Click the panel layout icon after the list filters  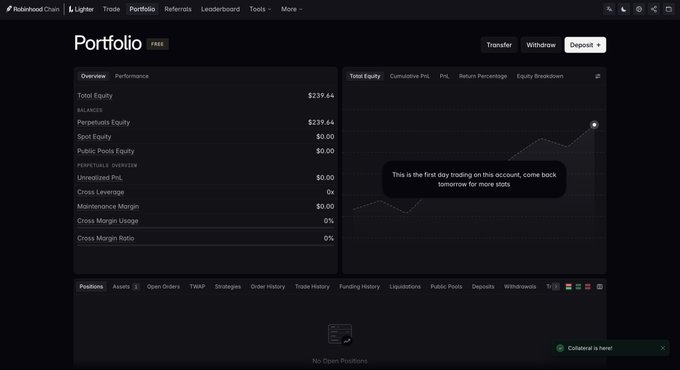pos(600,287)
